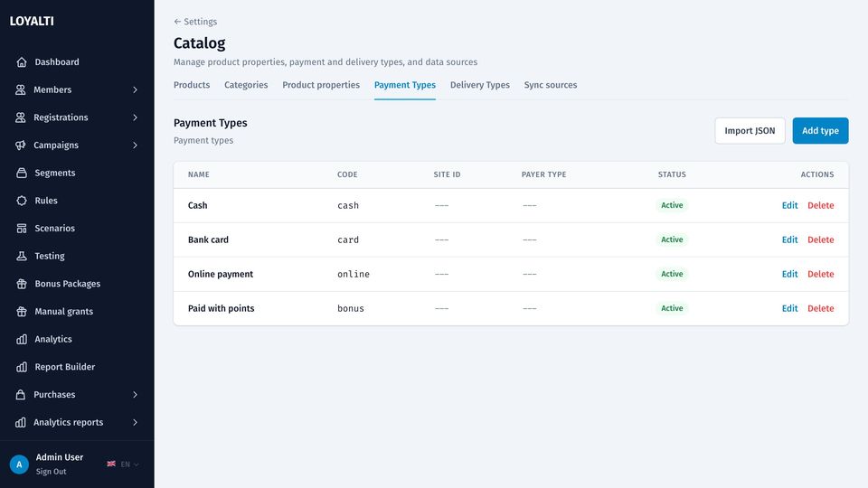Click the Add type button

(820, 130)
